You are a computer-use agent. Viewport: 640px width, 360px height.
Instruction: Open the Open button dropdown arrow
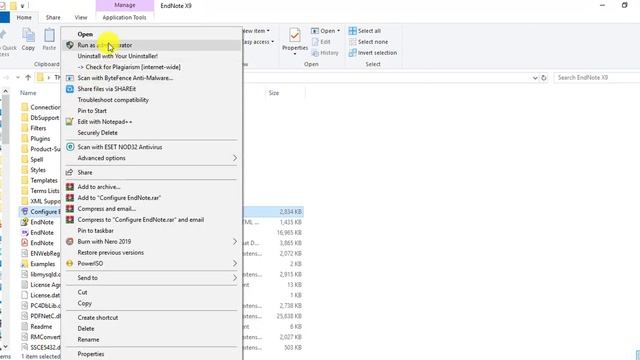pos(338,31)
